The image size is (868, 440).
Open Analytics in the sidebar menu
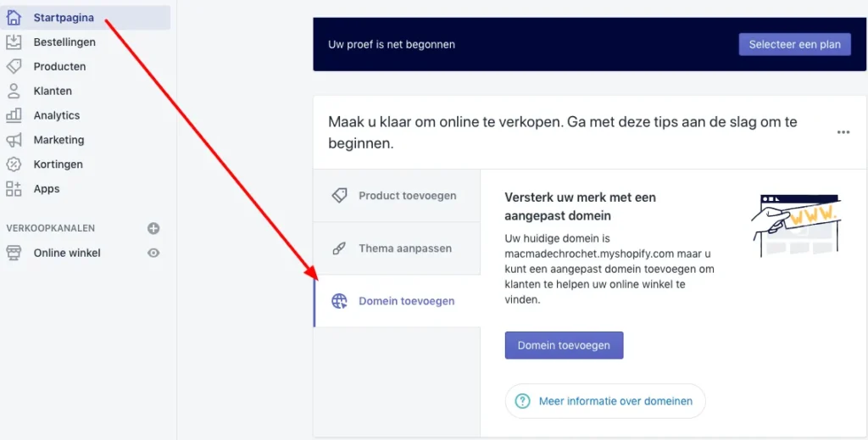tap(57, 115)
